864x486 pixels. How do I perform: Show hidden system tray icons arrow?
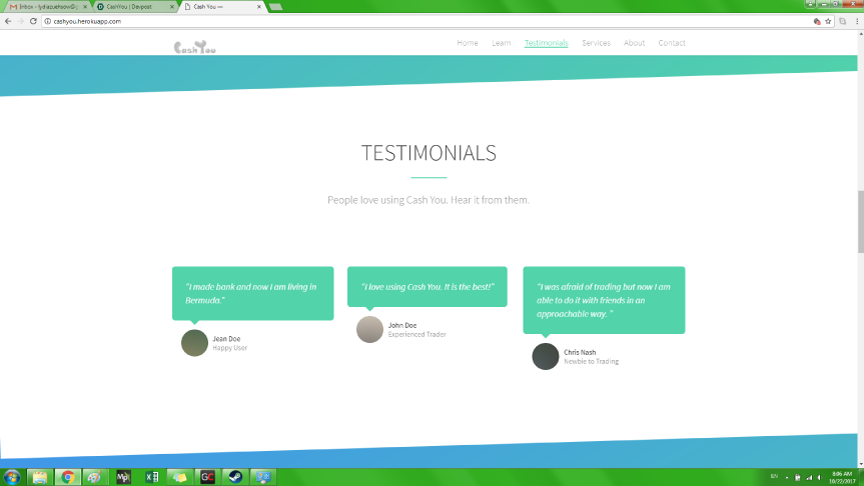click(787, 477)
